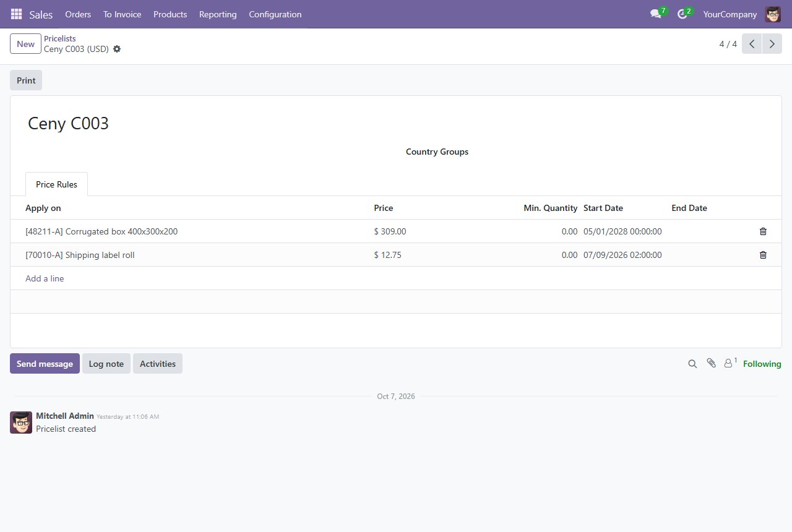This screenshot has height=532, width=792.
Task: Select the Price Rules tab
Action: point(56,184)
